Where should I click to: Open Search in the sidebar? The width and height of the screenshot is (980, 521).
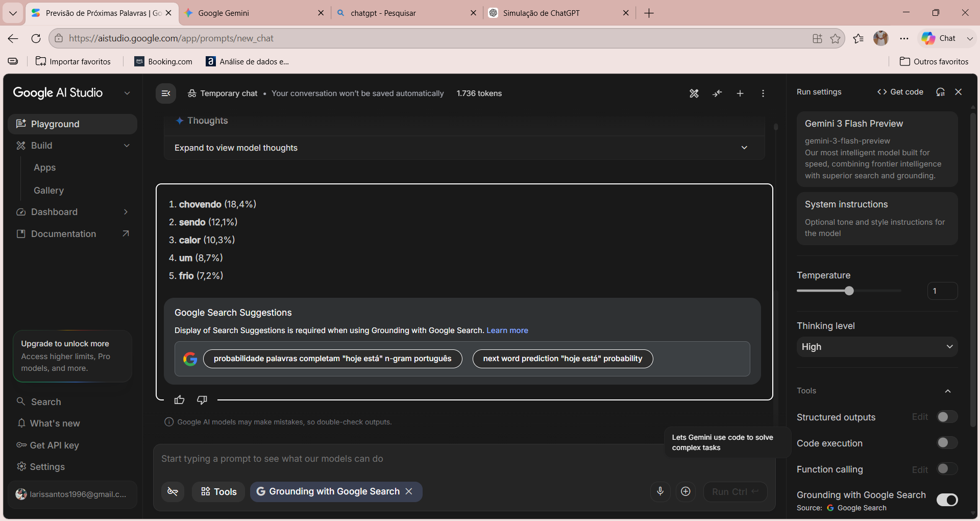(72, 402)
